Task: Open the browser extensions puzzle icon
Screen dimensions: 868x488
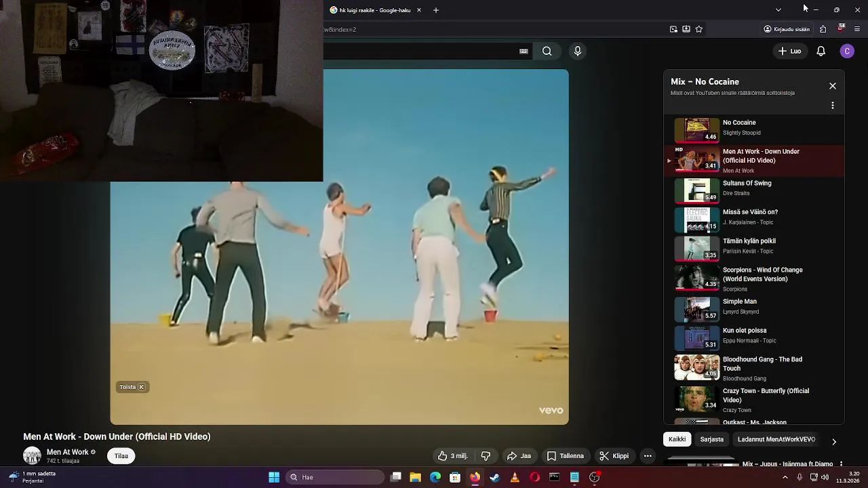Action: [823, 29]
